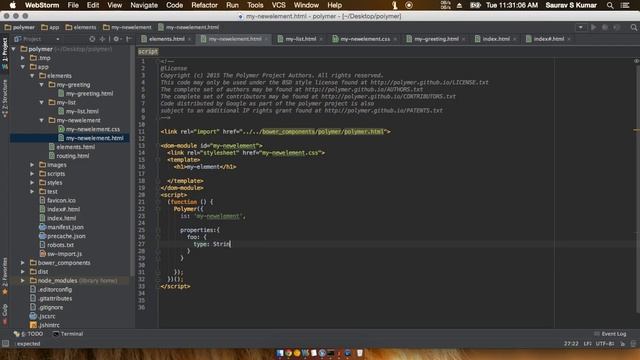Open the Terminal tool window
640x360 pixels.
tap(68, 334)
